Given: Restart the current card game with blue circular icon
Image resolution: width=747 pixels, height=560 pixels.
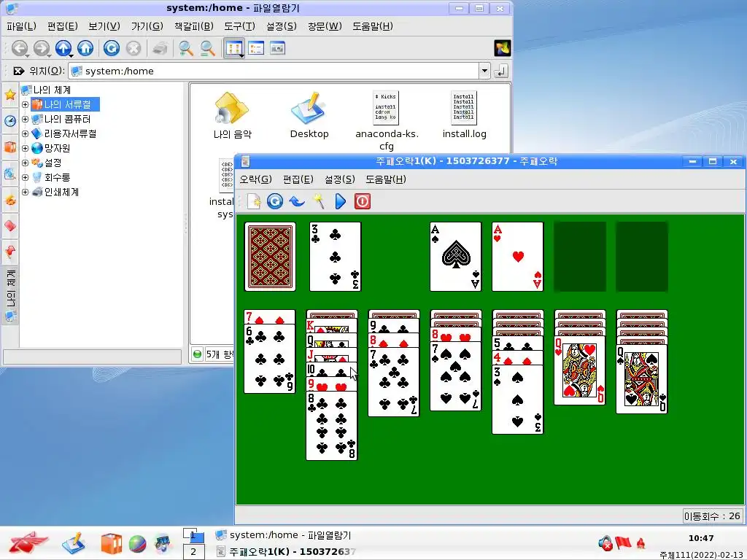Looking at the screenshot, I should click(x=275, y=201).
